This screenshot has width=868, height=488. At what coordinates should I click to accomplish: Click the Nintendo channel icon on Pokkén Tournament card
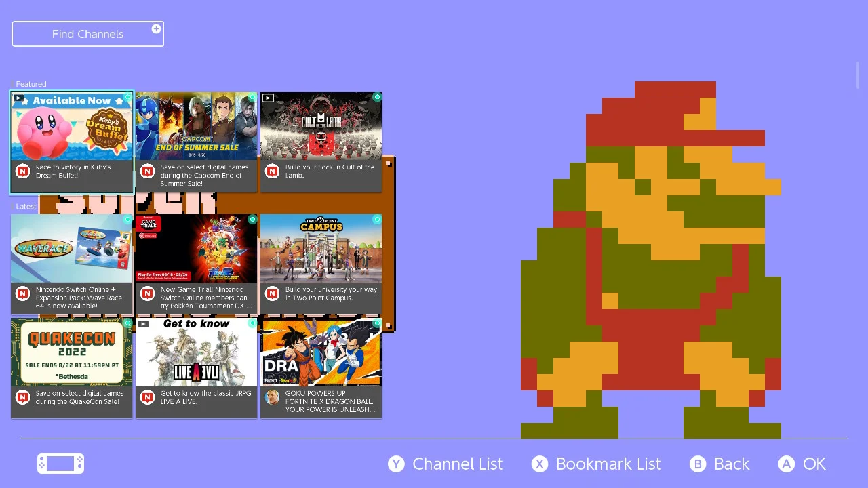tap(147, 294)
